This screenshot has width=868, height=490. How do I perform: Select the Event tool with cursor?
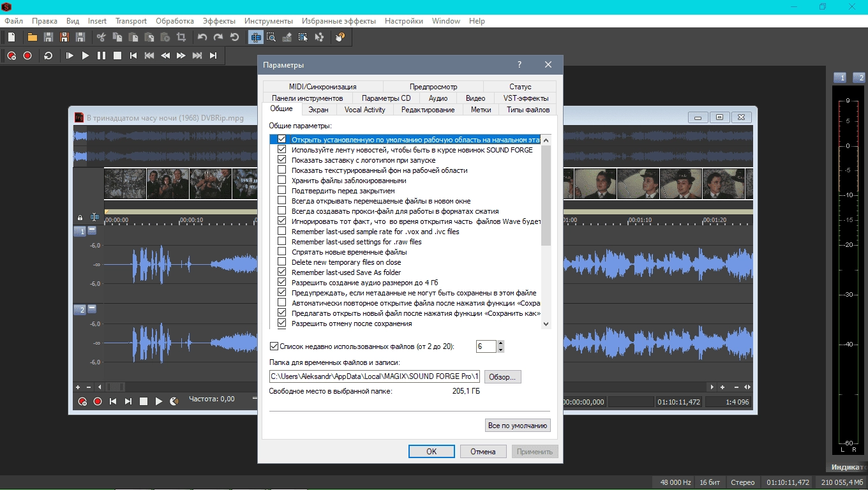(303, 37)
